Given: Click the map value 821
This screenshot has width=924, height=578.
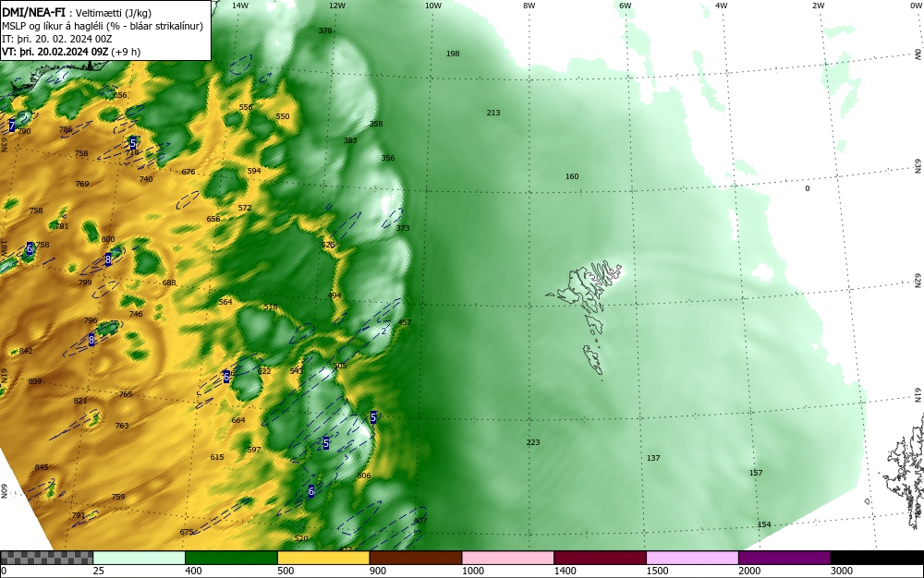Looking at the screenshot, I should (x=80, y=401).
